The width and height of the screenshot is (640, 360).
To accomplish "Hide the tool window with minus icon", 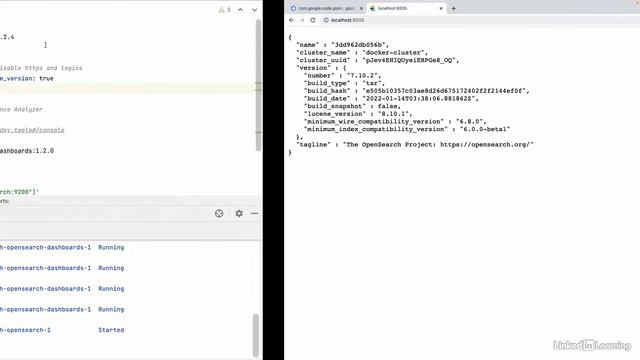I will point(255,213).
